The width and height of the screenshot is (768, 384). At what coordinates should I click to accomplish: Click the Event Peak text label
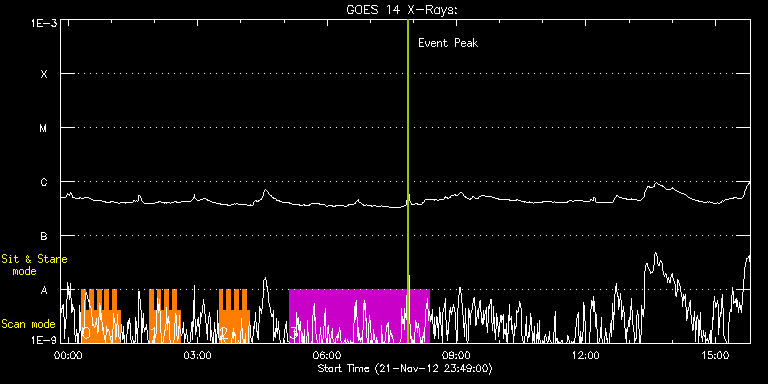(448, 43)
